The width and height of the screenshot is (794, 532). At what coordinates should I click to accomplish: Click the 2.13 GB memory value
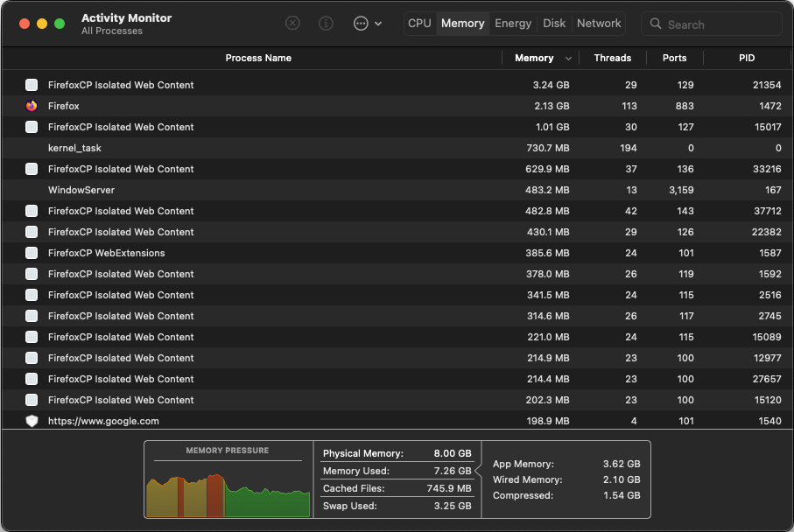pyautogui.click(x=552, y=106)
